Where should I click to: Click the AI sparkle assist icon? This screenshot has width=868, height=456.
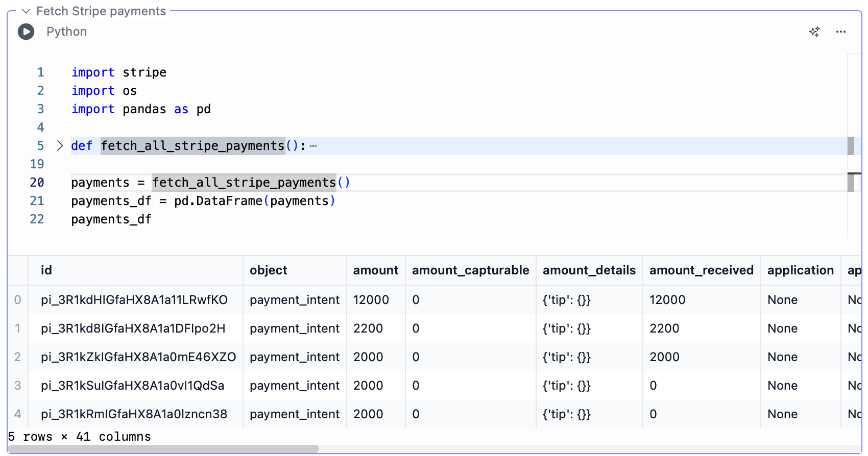814,32
